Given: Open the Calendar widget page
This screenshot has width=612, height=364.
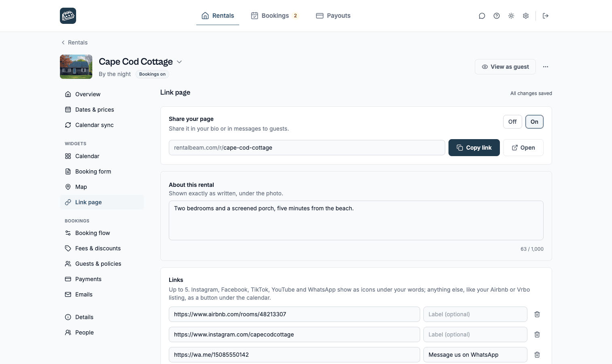Looking at the screenshot, I should point(102,156).
